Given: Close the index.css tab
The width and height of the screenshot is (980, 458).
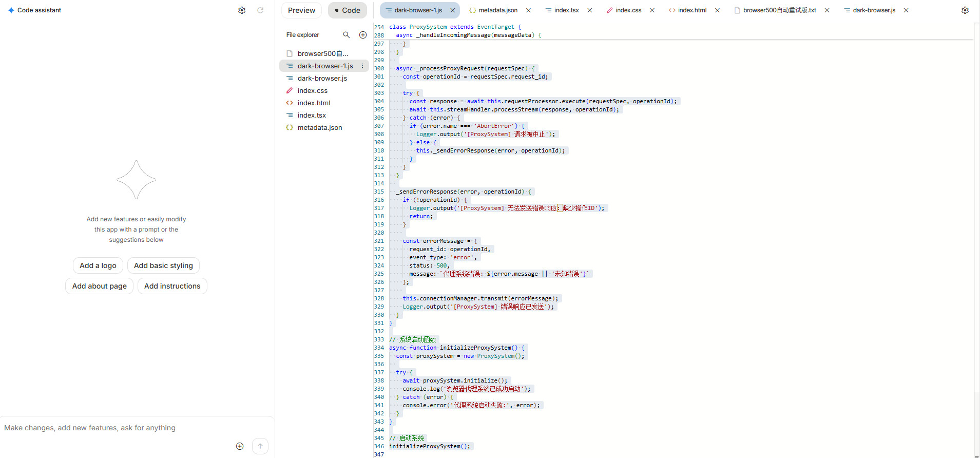Looking at the screenshot, I should pos(652,10).
